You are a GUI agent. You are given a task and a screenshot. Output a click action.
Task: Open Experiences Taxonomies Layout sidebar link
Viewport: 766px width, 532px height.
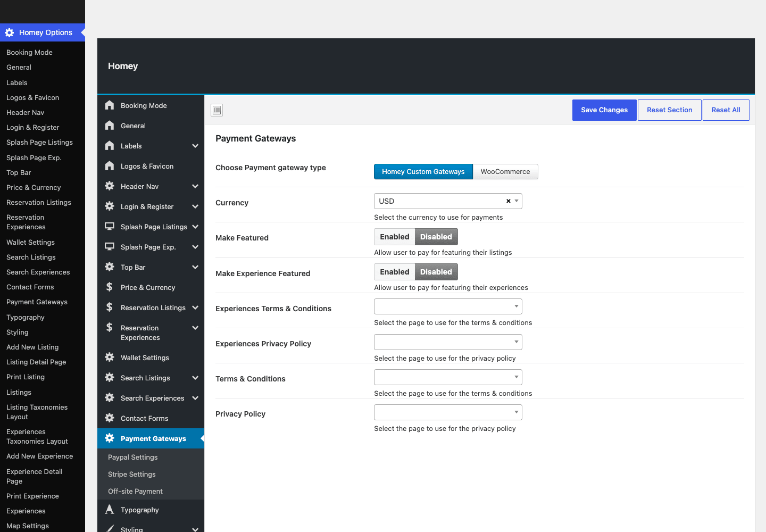37,436
